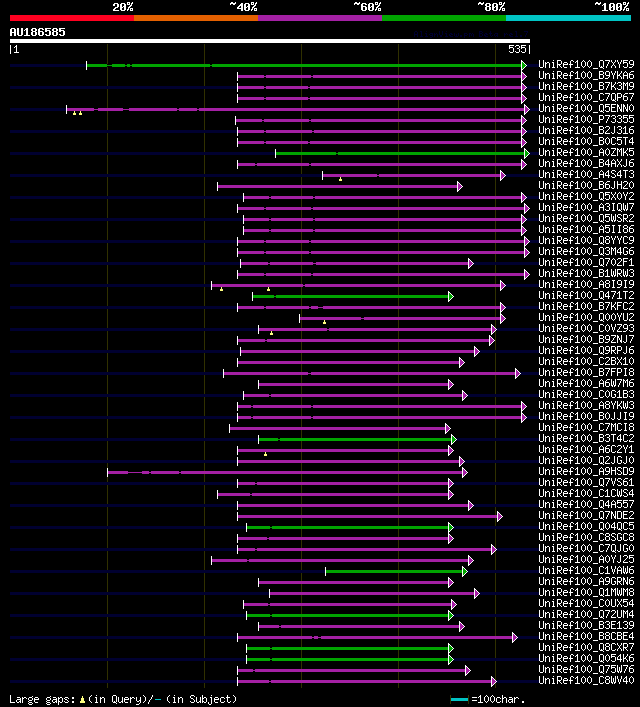The height and width of the screenshot is (707, 640).
Task: Click UniRef100_B1WRW3 label
Action: (x=586, y=274)
